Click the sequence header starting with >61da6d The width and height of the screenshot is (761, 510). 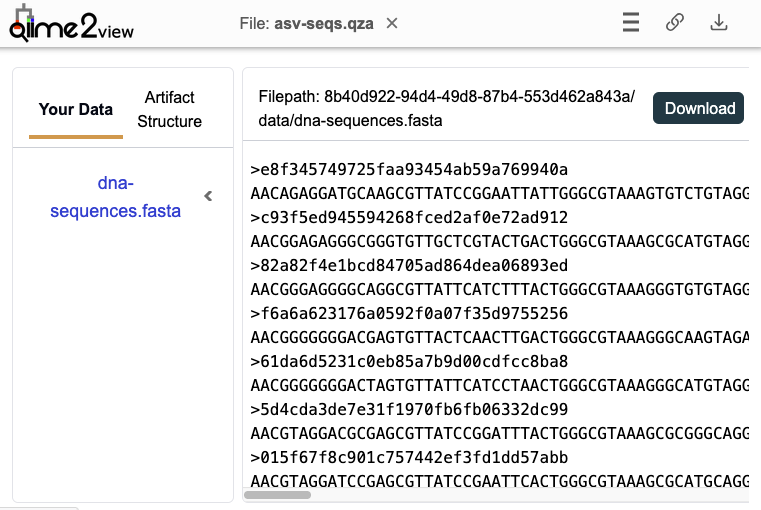409,361
